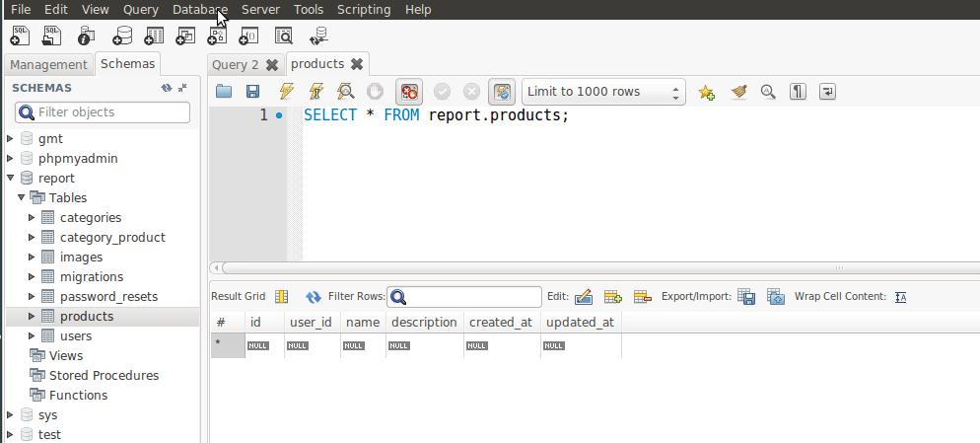This screenshot has width=980, height=443.
Task: Insert a new row in result grid
Action: pyautogui.click(x=613, y=297)
